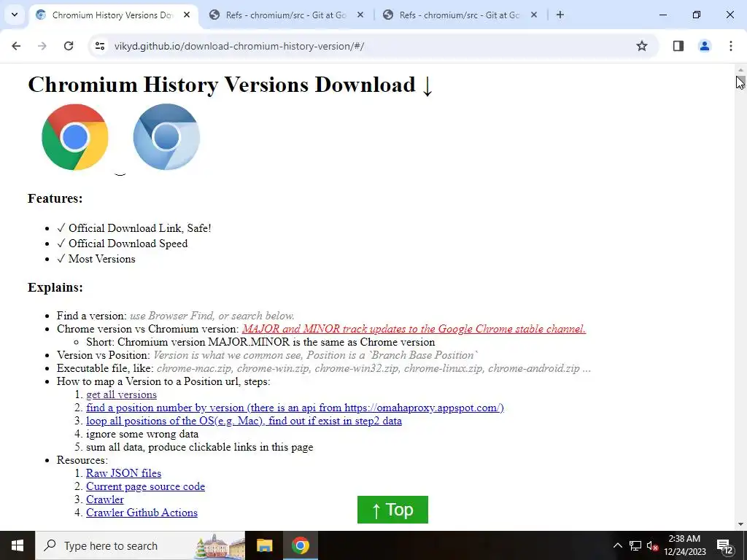Click the scrollbar down arrow
The height and width of the screenshot is (560, 747).
(x=740, y=524)
